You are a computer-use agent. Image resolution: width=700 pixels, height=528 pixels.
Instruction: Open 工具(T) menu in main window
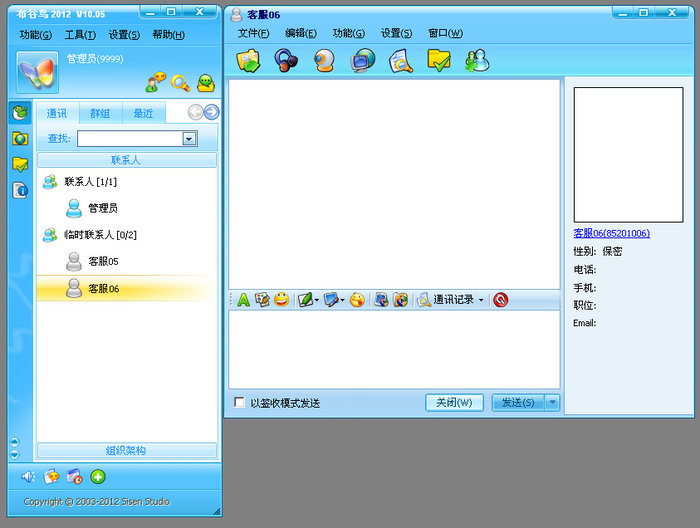pyautogui.click(x=80, y=35)
